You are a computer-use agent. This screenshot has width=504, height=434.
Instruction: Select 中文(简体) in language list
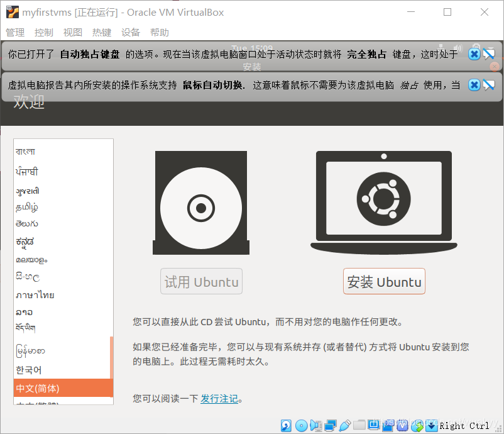click(63, 388)
